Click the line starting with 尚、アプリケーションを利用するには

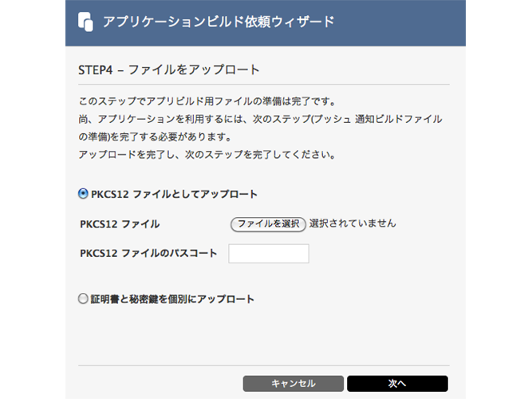click(260, 119)
